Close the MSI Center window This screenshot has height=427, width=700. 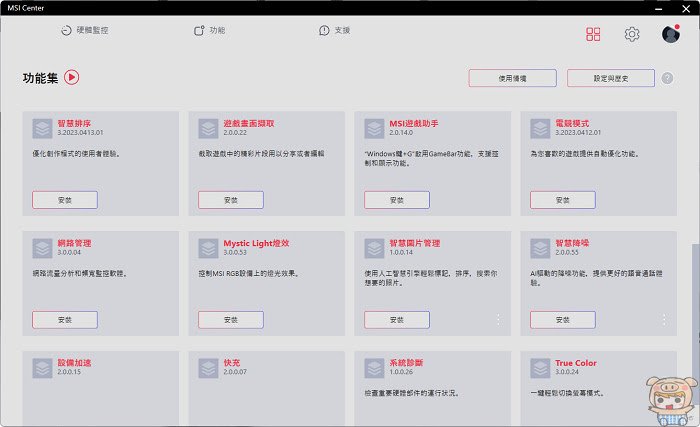click(686, 8)
